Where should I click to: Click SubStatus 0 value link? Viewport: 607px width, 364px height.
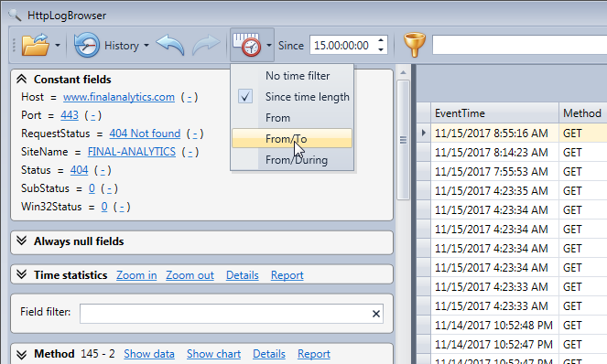point(92,188)
